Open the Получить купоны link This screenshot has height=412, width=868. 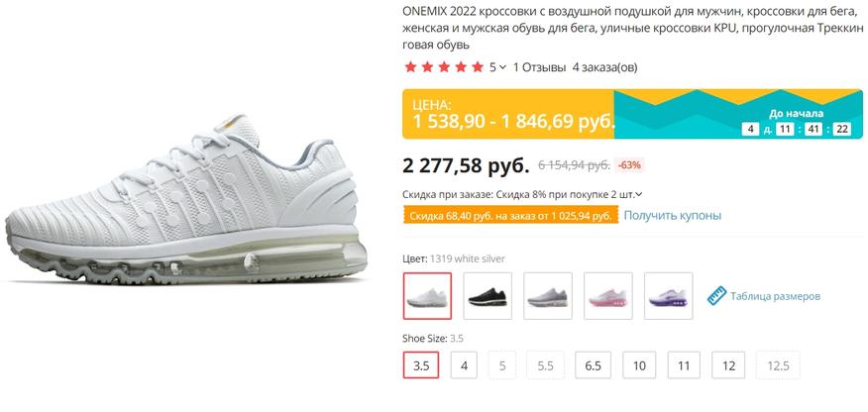(673, 216)
